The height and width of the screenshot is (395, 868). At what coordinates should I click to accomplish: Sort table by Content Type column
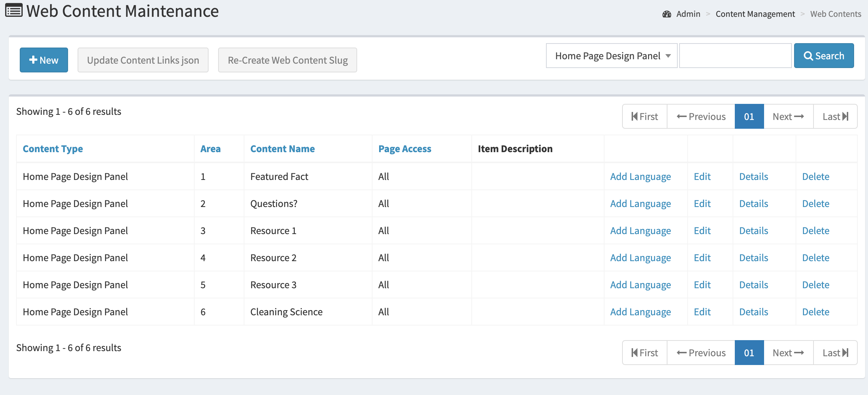tap(53, 149)
